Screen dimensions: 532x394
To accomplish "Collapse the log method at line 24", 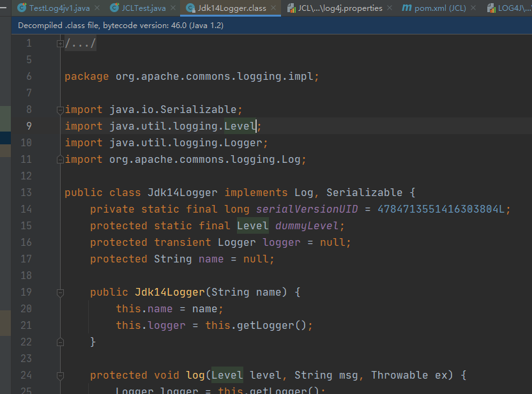I will (60, 375).
